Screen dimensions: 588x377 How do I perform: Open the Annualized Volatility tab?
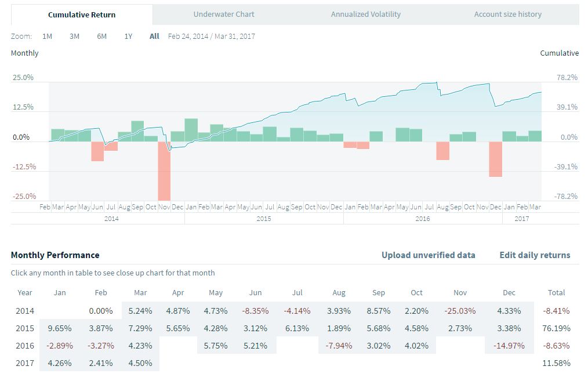(365, 14)
